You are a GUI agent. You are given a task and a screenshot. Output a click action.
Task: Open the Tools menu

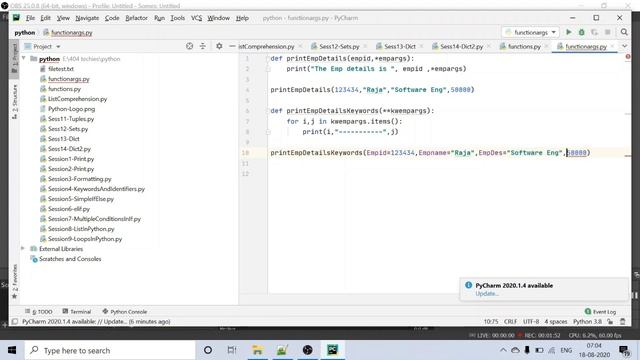point(178,18)
